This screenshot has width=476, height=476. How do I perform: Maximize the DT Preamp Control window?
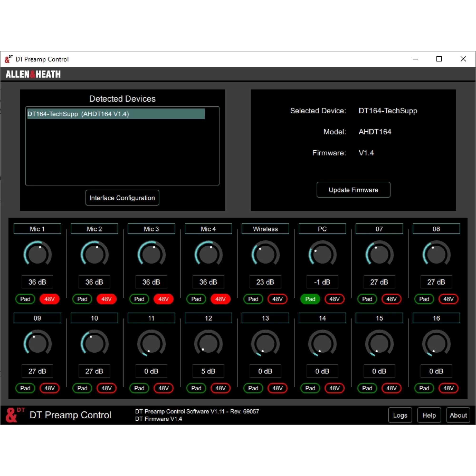(x=439, y=59)
